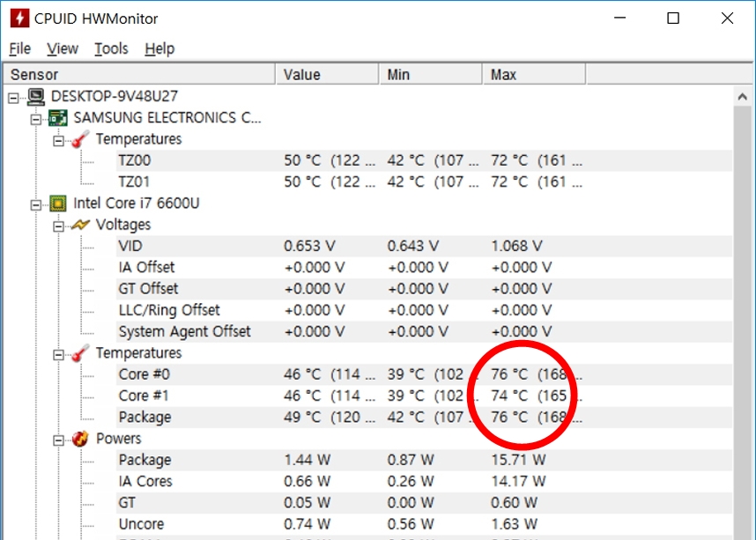Select the LLC/Ring Offset row

425,310
